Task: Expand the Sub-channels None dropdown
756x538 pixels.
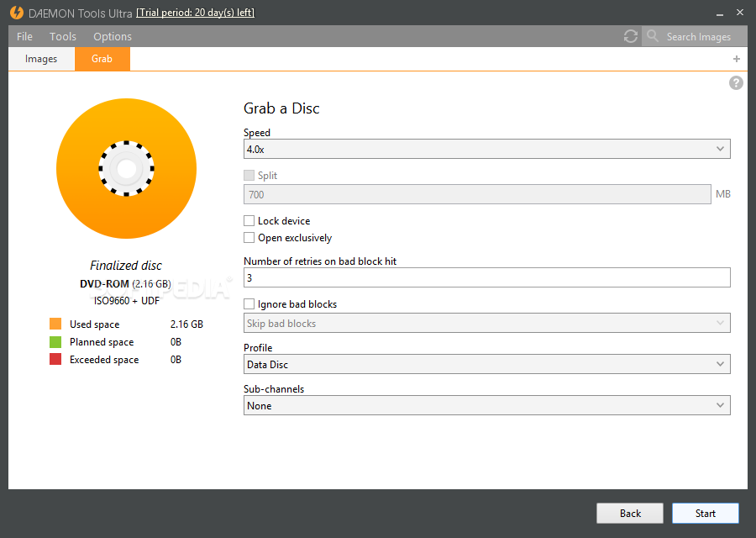Action: point(487,406)
